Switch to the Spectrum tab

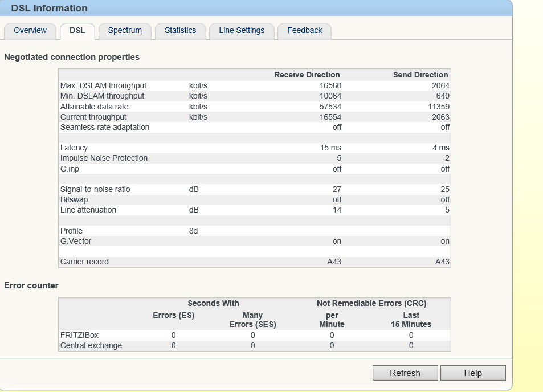pyautogui.click(x=125, y=31)
